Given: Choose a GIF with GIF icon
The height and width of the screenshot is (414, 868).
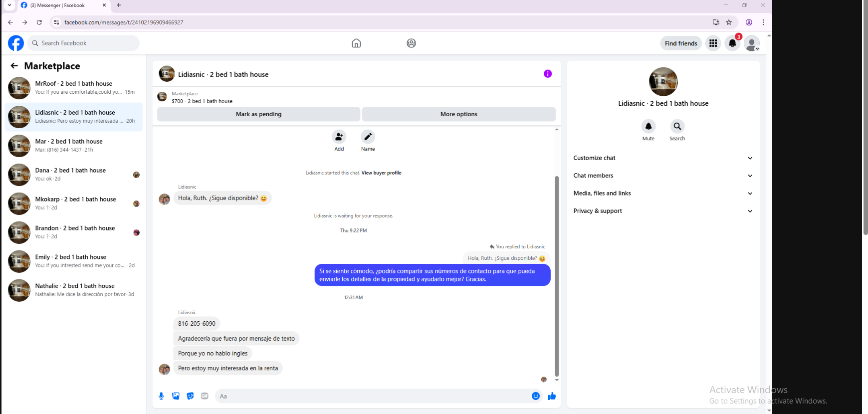Looking at the screenshot, I should 205,396.
